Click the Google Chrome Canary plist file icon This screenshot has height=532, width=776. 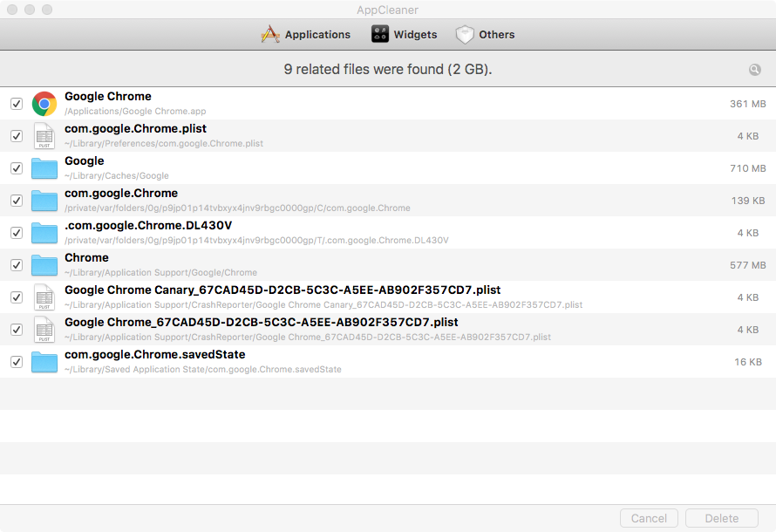44,297
